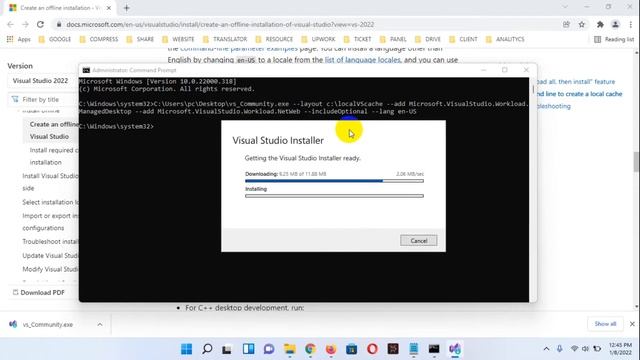640x360 pixels.
Task: Reload the docs.microsoft.com page
Action: click(40, 24)
